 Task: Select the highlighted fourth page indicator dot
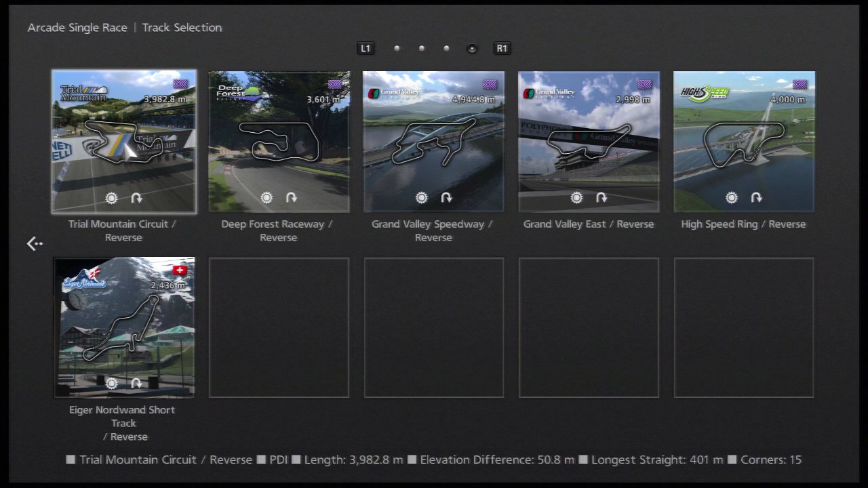coord(472,48)
